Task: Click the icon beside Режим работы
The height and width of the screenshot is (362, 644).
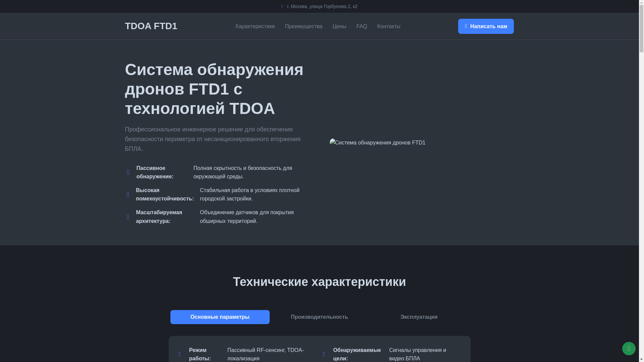Action: tap(179, 354)
